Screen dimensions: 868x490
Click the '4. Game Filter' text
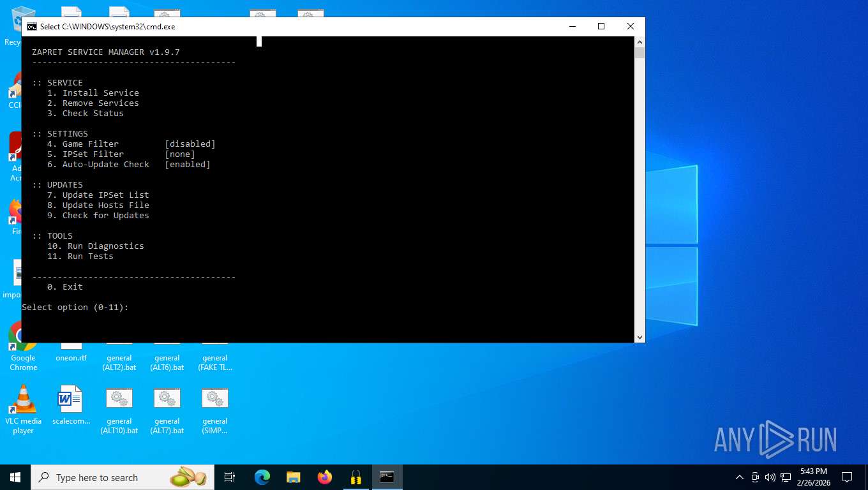click(x=83, y=144)
